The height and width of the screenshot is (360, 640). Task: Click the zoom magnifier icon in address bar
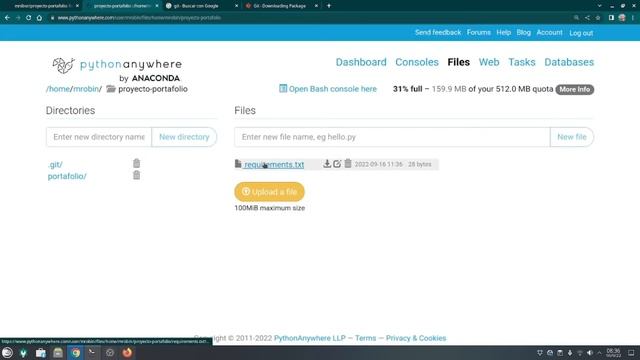[576, 18]
